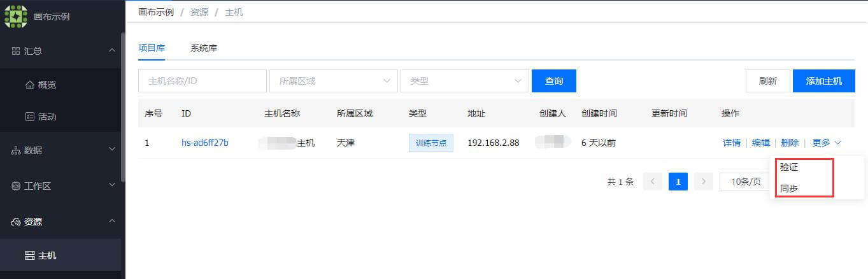Click the 主机名称 column header

click(x=282, y=113)
